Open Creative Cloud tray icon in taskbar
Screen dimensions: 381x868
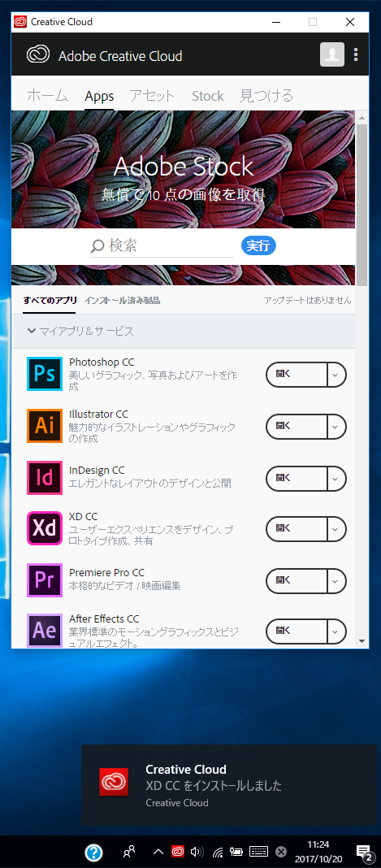click(x=178, y=852)
